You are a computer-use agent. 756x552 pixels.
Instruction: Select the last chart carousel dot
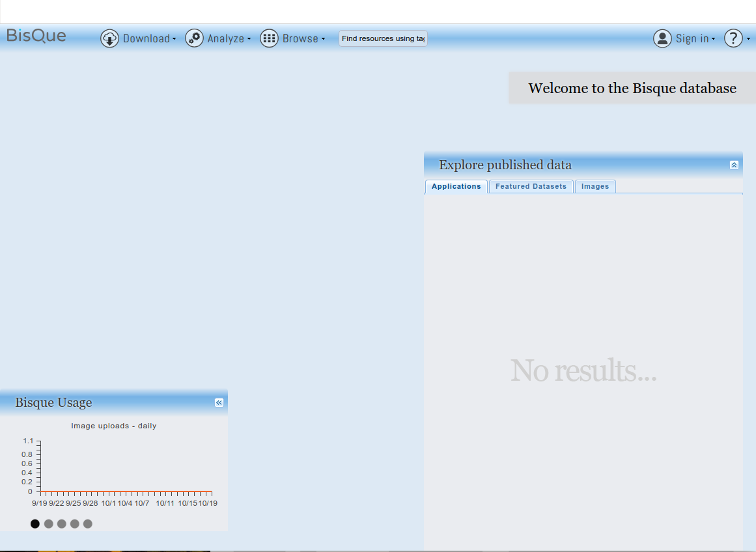pyautogui.click(x=88, y=524)
